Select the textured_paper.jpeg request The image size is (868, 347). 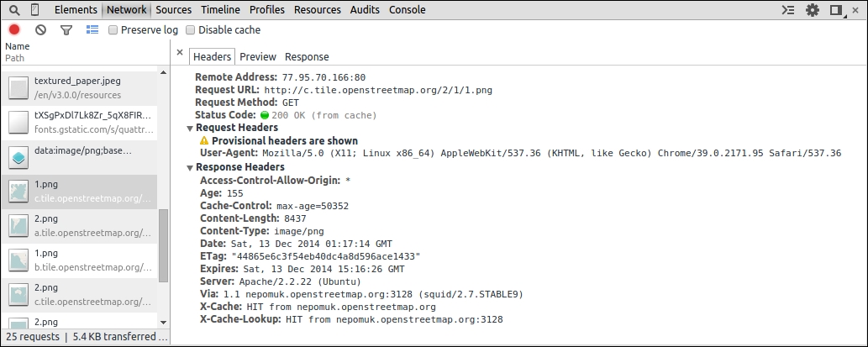click(x=79, y=88)
